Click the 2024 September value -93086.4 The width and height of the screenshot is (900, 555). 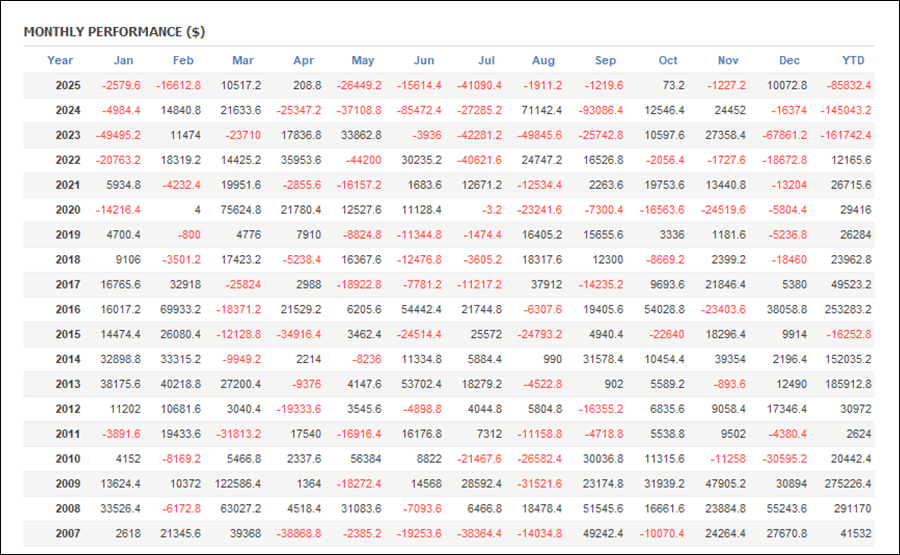(x=600, y=110)
